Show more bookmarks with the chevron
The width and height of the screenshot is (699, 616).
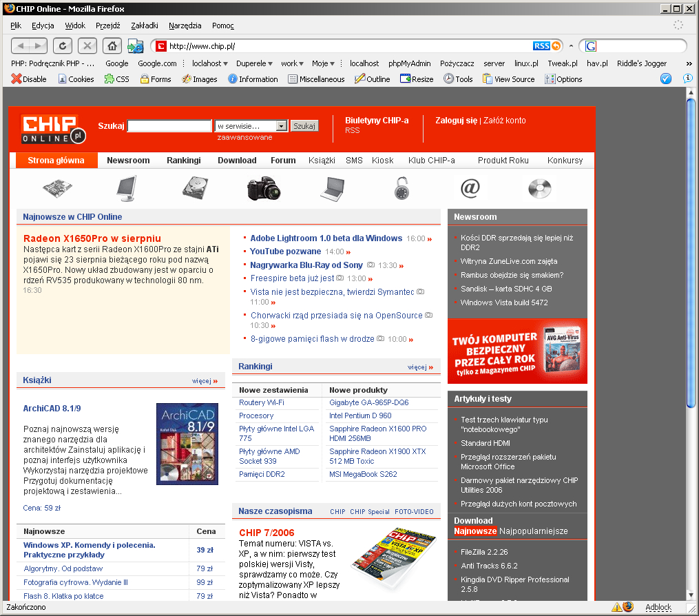point(689,64)
